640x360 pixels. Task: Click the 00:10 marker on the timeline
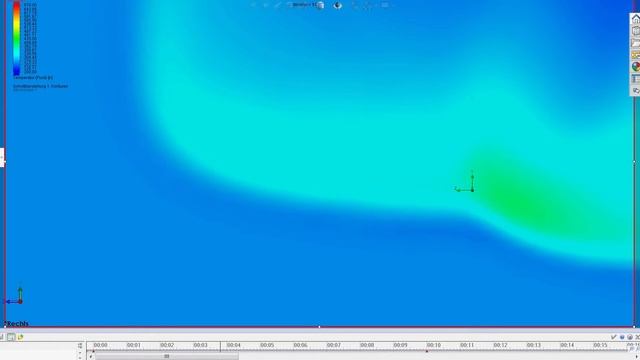(433, 345)
